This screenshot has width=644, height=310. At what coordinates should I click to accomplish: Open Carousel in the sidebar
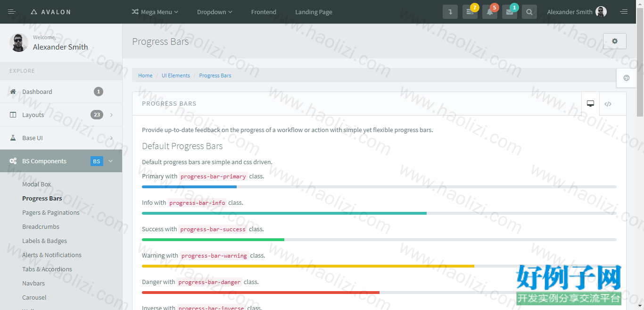click(x=34, y=297)
